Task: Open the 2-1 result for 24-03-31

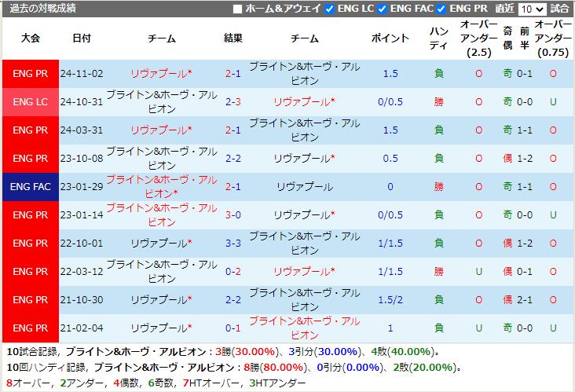Action: pos(233,130)
